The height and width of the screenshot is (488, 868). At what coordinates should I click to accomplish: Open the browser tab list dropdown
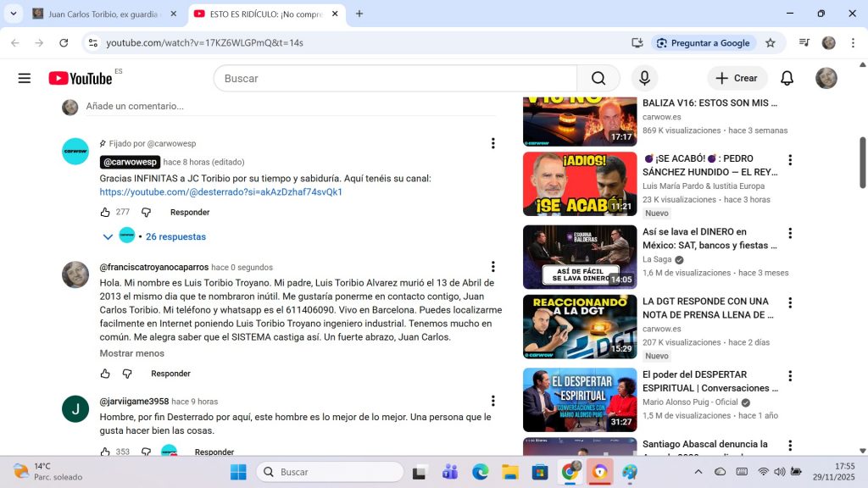click(x=14, y=14)
